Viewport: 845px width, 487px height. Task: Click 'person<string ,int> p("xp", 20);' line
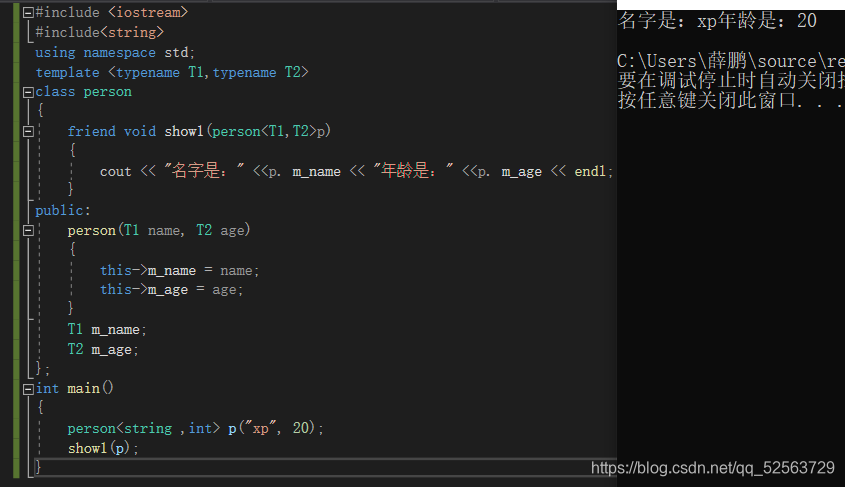[195, 428]
